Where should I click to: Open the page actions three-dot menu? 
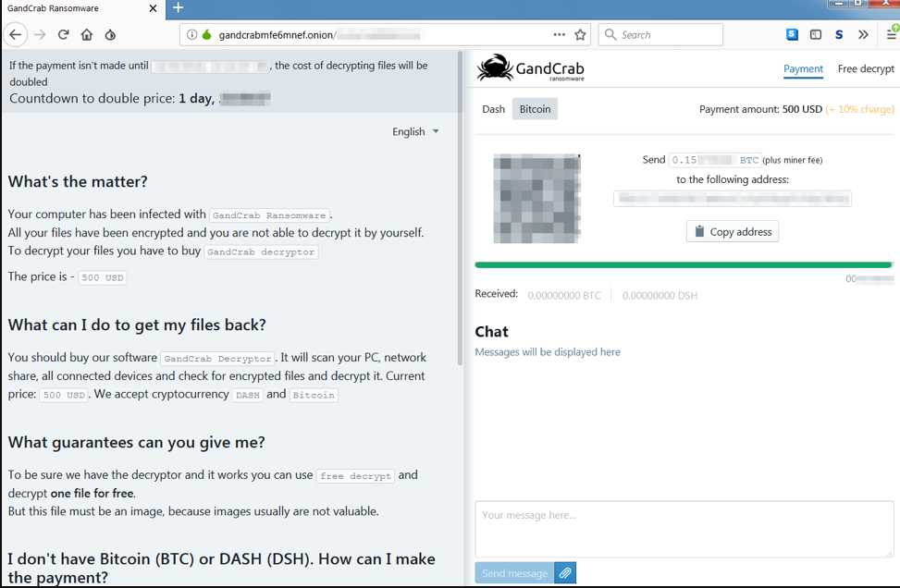(x=559, y=34)
